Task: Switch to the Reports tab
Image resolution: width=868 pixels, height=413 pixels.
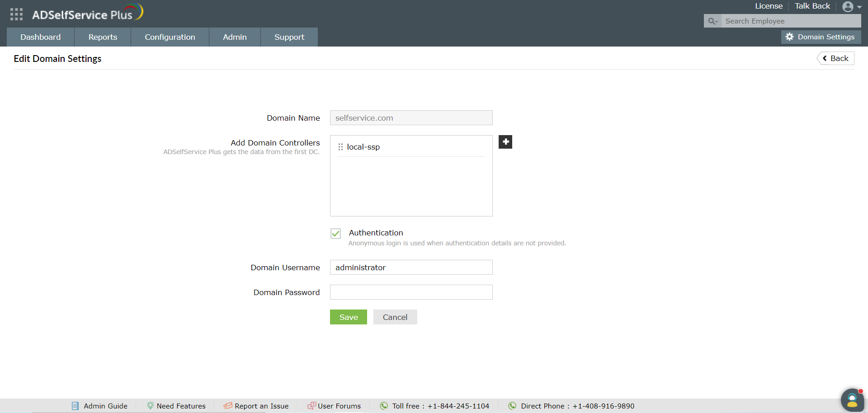Action: pyautogui.click(x=103, y=37)
